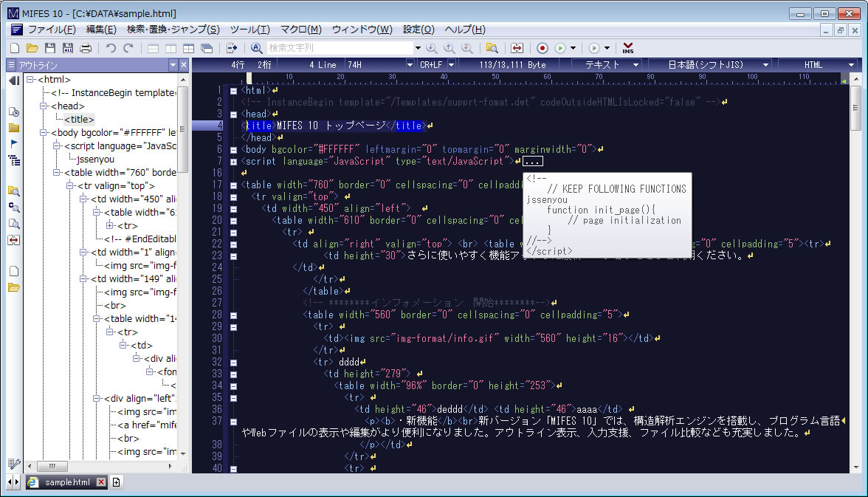Close the アウトライン panel

click(184, 65)
